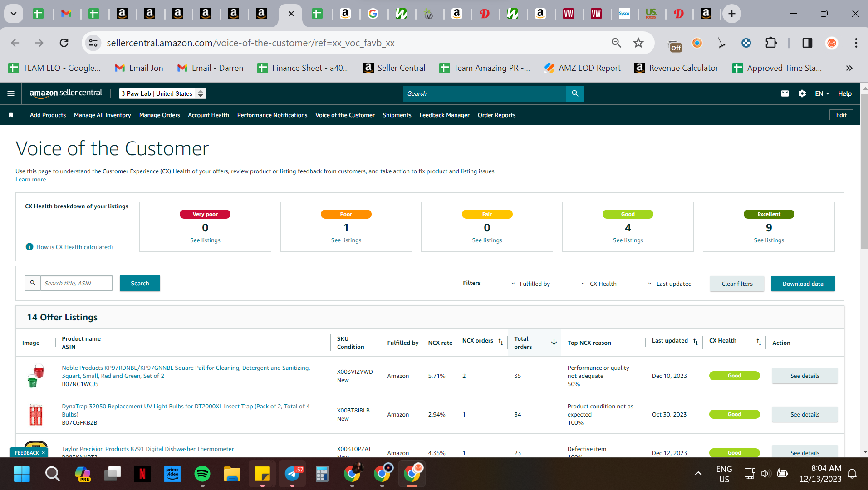868x490 pixels.
Task: Expand the CX Health filter
Action: [598, 284]
